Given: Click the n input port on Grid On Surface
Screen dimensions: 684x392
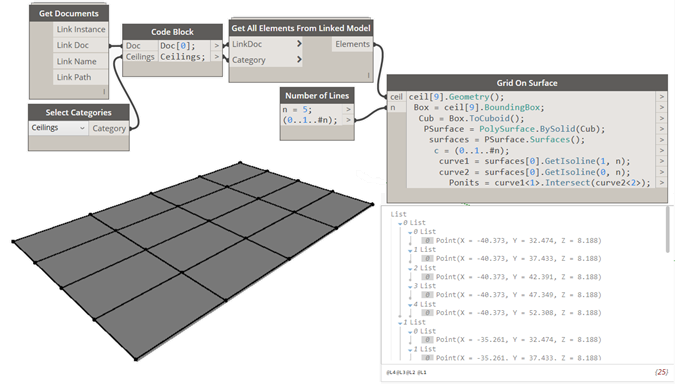Looking at the screenshot, I should [x=397, y=107].
